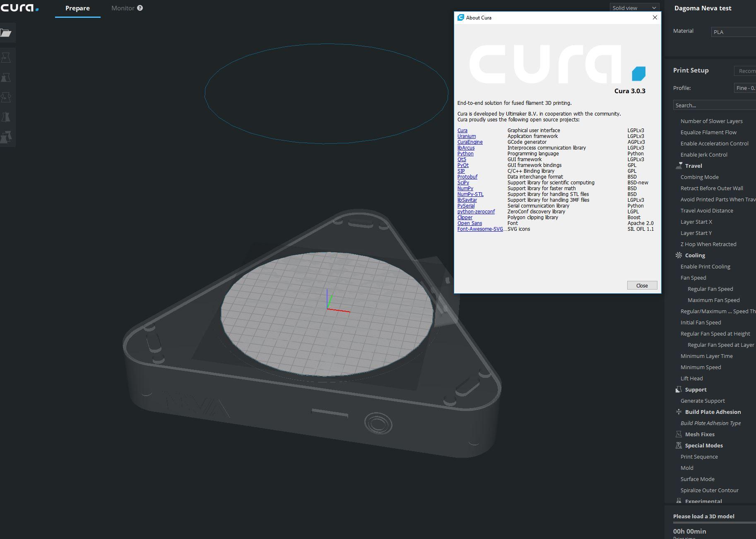
Task: Select the Per Model Settings tool
Action: (x=6, y=137)
